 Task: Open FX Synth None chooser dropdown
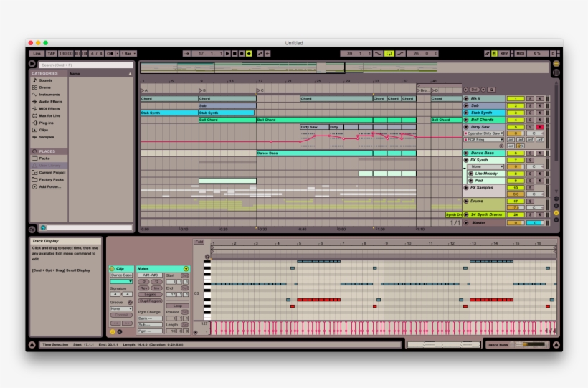(486, 166)
